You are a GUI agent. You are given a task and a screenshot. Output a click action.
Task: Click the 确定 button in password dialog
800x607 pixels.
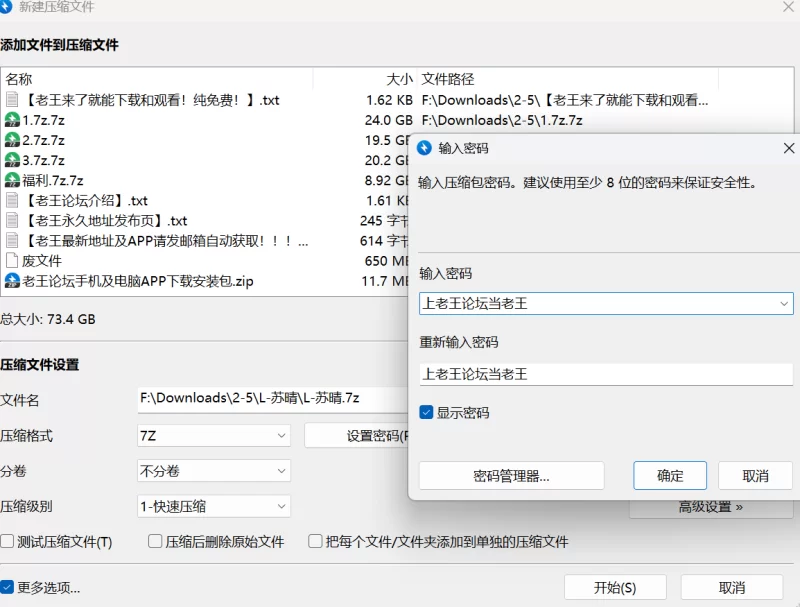tap(670, 475)
